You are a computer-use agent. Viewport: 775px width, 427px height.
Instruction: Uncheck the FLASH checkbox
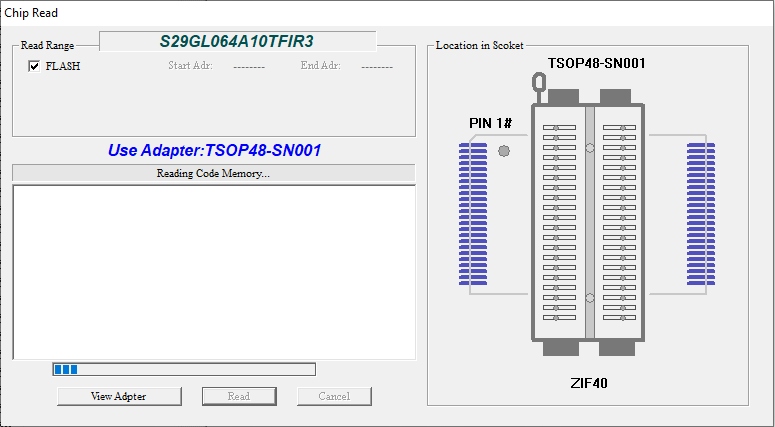(34, 66)
